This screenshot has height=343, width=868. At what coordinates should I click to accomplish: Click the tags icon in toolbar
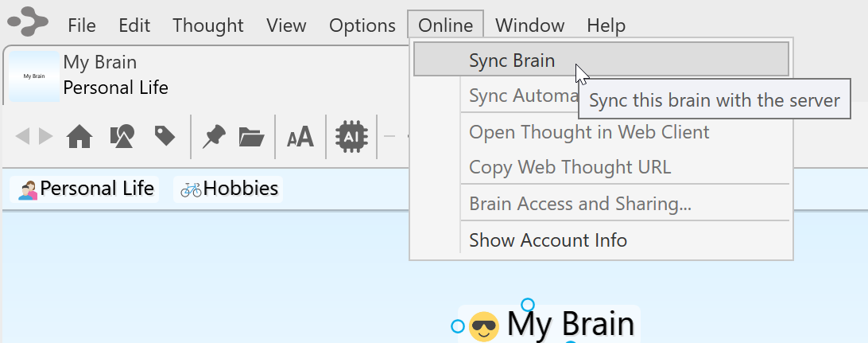coord(165,137)
